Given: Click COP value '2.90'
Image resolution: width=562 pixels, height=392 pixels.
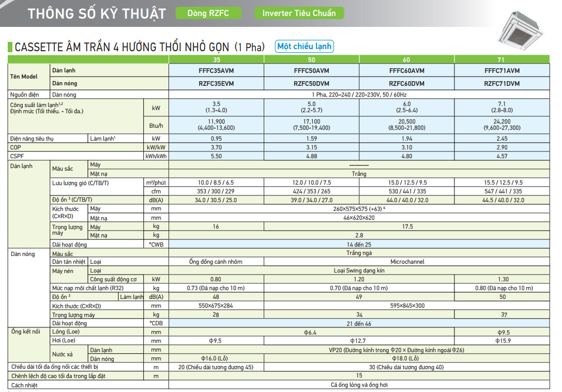Looking at the screenshot, I should point(502,147).
